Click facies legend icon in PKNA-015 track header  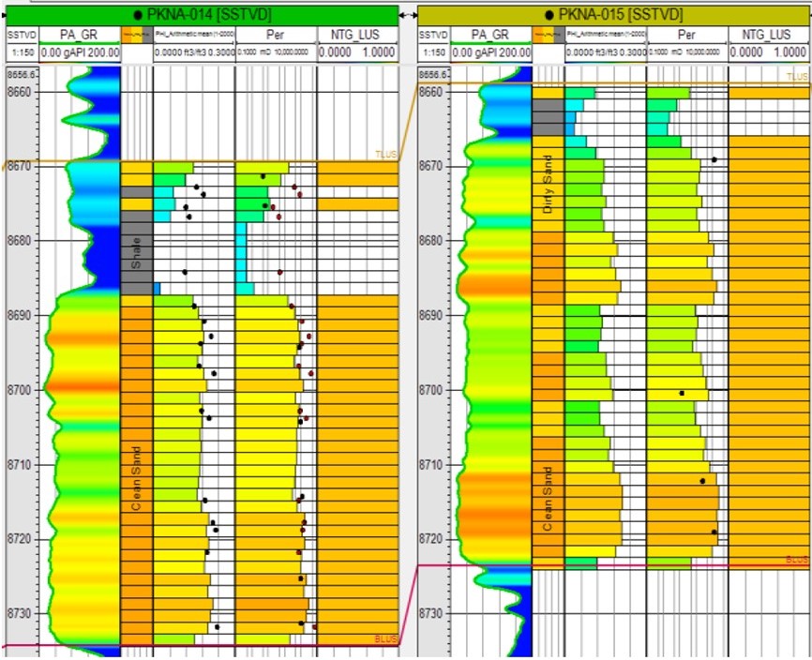548,36
